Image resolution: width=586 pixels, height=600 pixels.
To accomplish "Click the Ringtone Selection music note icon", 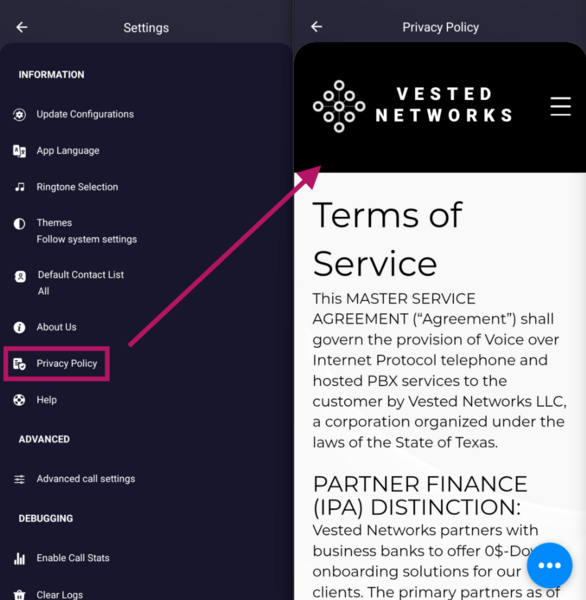I will coord(20,187).
